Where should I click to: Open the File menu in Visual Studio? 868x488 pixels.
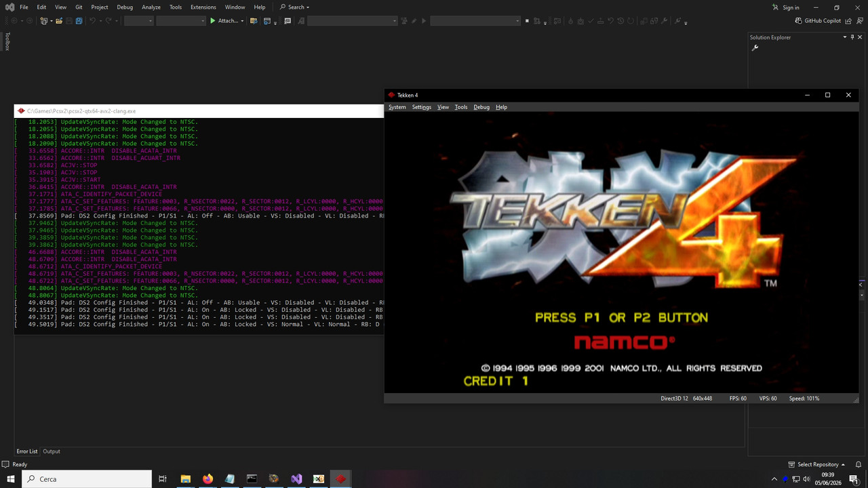tap(24, 7)
